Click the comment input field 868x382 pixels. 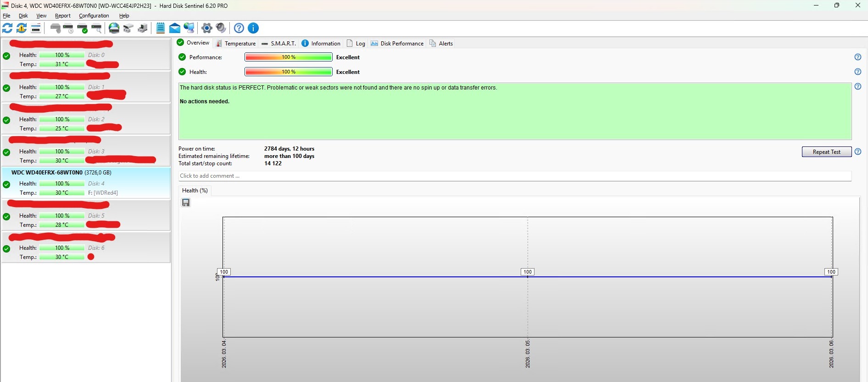(515, 176)
